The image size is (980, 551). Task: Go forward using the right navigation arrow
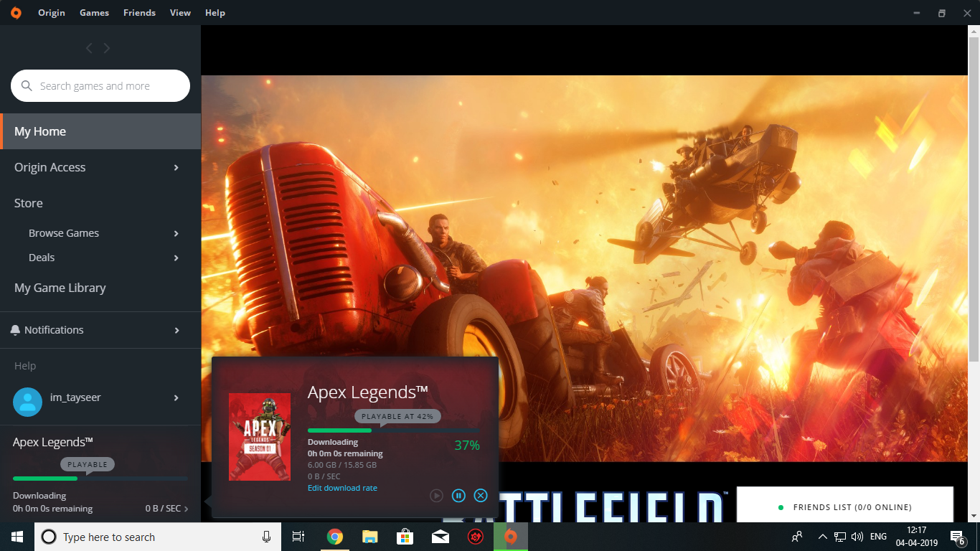coord(107,48)
